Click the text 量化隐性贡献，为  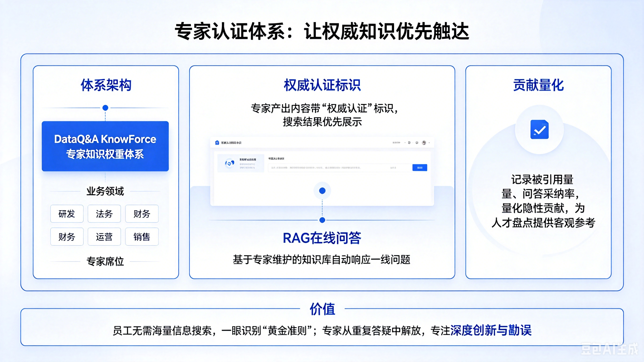coord(543,208)
